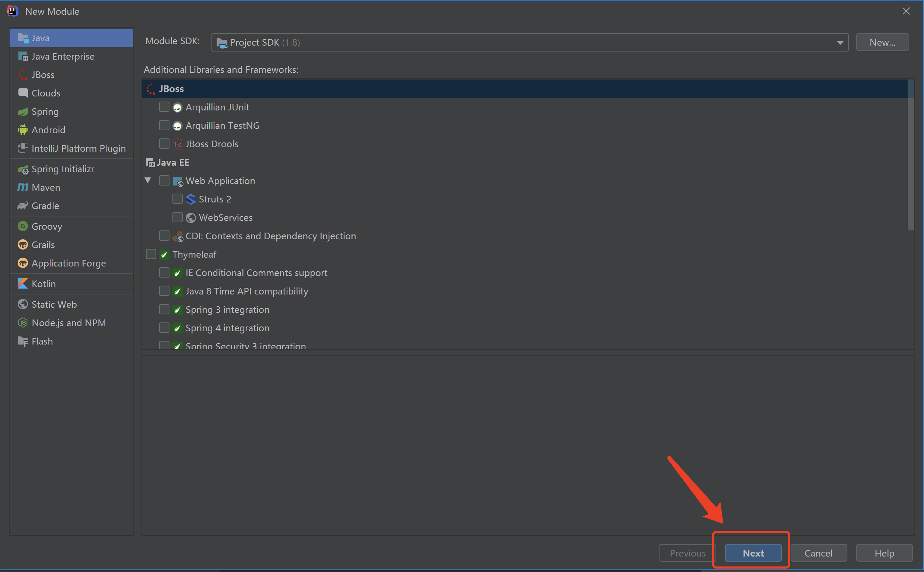Click the Struts 2 framework icon

coord(191,199)
